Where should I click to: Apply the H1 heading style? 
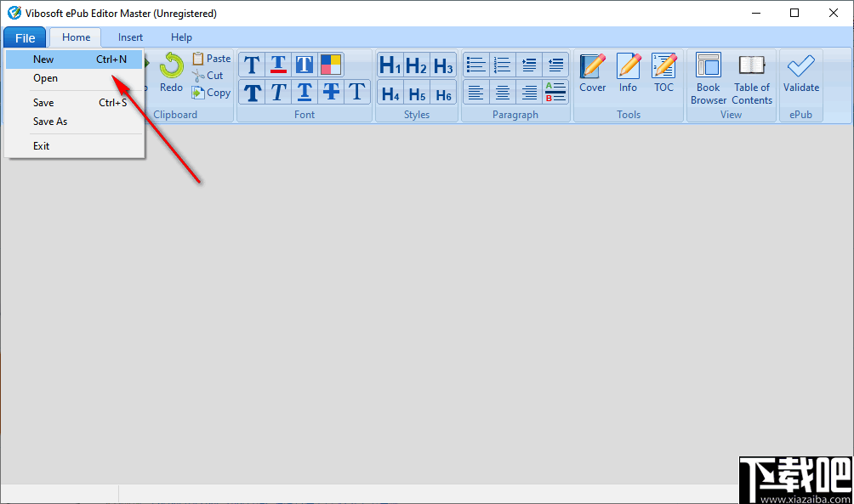(x=389, y=64)
